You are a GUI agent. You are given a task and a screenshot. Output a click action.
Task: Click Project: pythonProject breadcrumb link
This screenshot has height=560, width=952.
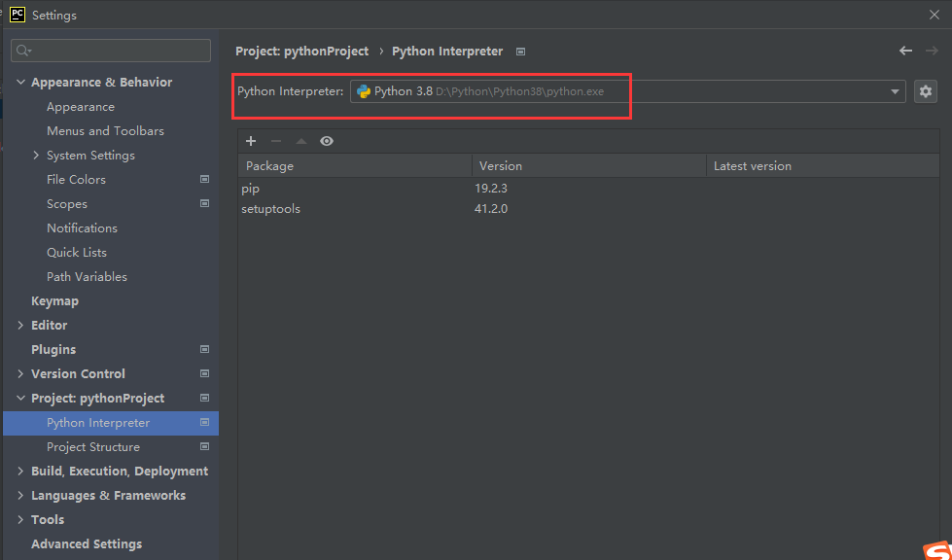click(x=301, y=51)
